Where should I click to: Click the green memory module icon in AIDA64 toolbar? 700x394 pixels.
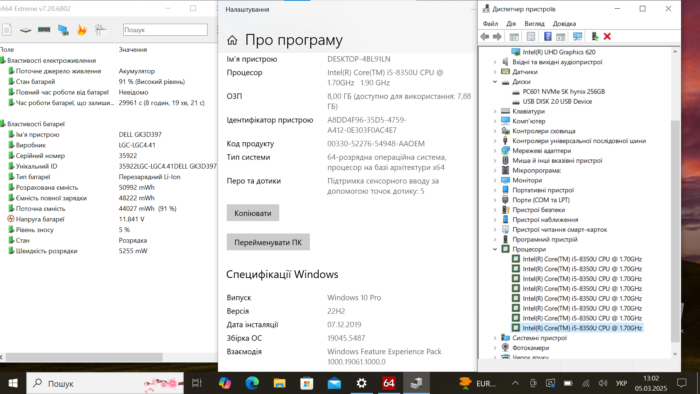[44, 30]
